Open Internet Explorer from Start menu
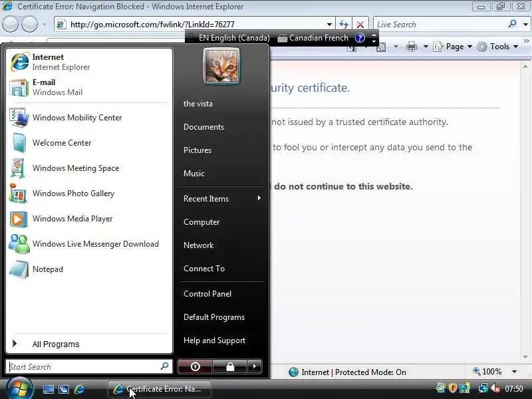The width and height of the screenshot is (532, 399). click(x=89, y=62)
